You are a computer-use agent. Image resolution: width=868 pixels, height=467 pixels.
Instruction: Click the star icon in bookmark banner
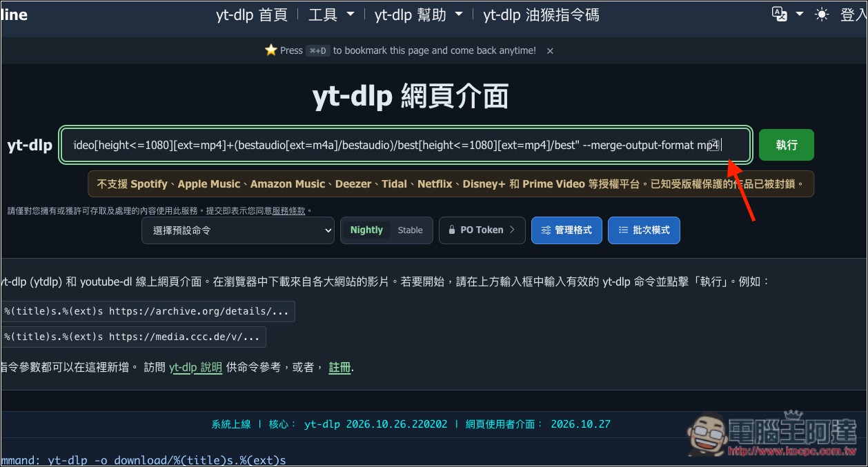(x=271, y=50)
